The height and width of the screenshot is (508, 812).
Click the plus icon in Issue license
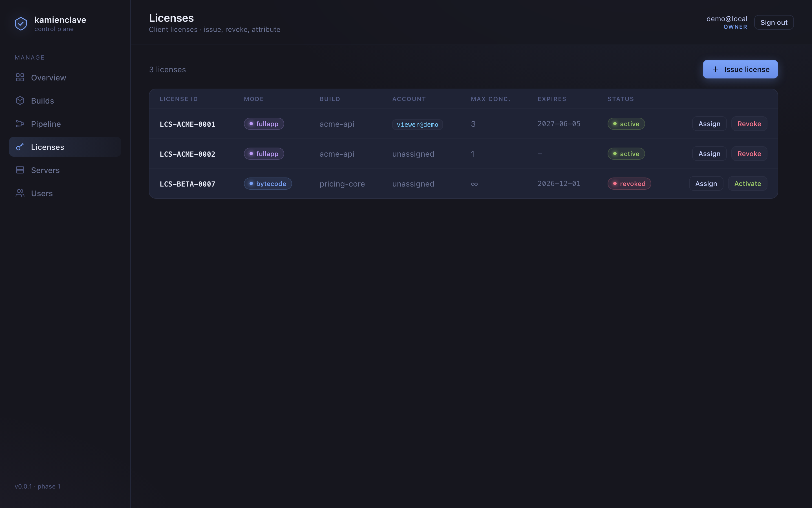pyautogui.click(x=715, y=69)
